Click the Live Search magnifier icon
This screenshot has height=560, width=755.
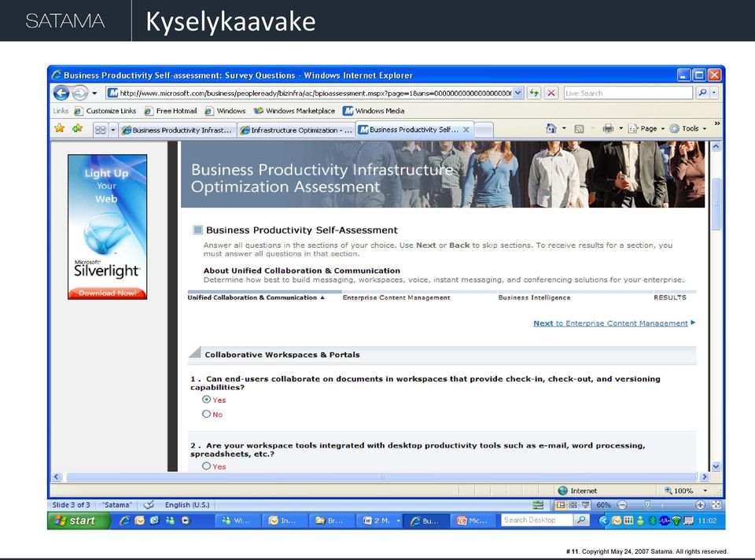pyautogui.click(x=702, y=93)
